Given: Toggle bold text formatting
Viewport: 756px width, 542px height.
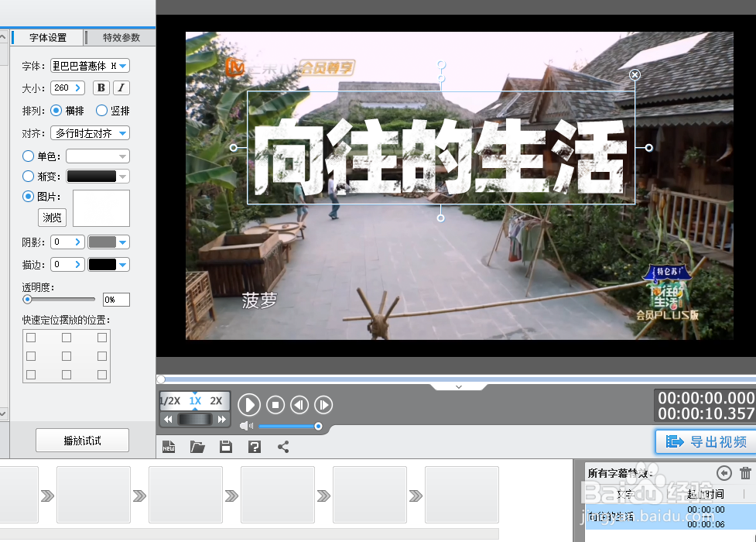Looking at the screenshot, I should click(x=101, y=87).
